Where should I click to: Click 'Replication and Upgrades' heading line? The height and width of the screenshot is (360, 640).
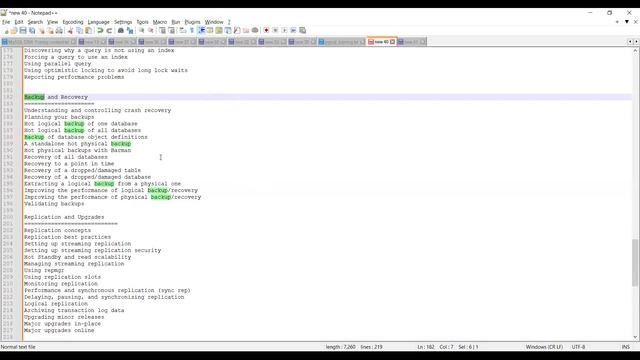[x=64, y=217]
